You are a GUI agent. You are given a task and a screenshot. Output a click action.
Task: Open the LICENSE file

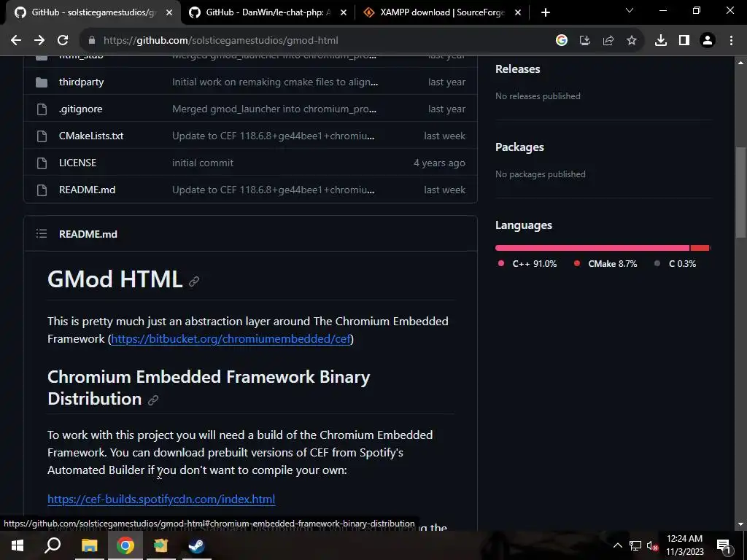pos(77,163)
